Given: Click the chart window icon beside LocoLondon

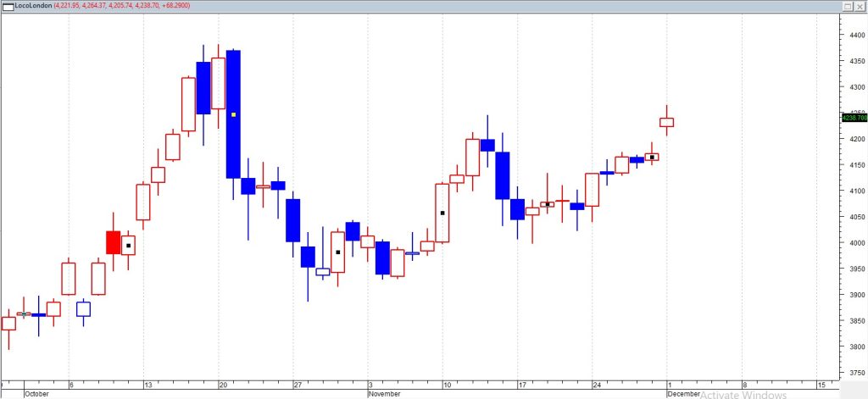Looking at the screenshot, I should pos(8,5).
